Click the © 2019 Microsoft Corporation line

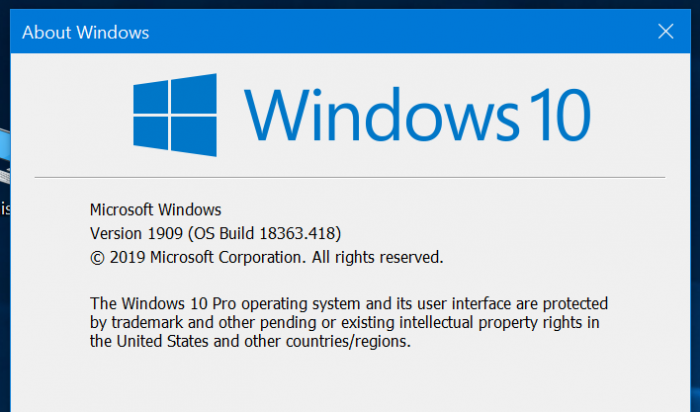(267, 258)
